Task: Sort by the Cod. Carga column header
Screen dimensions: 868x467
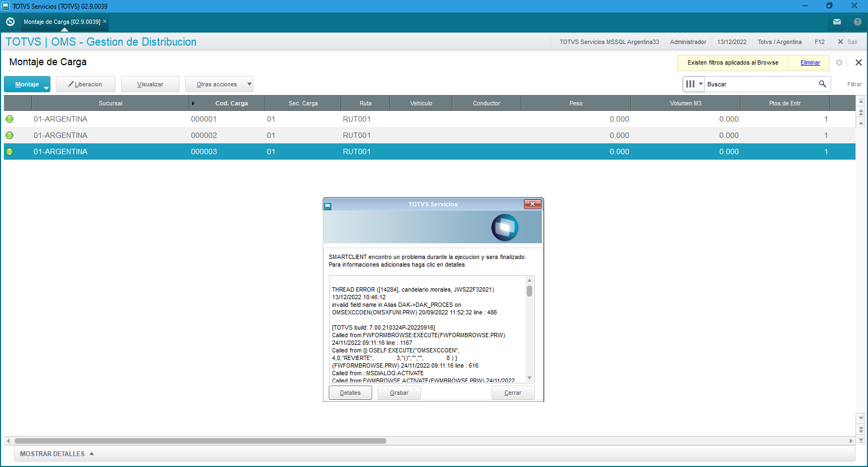Action: (227, 103)
